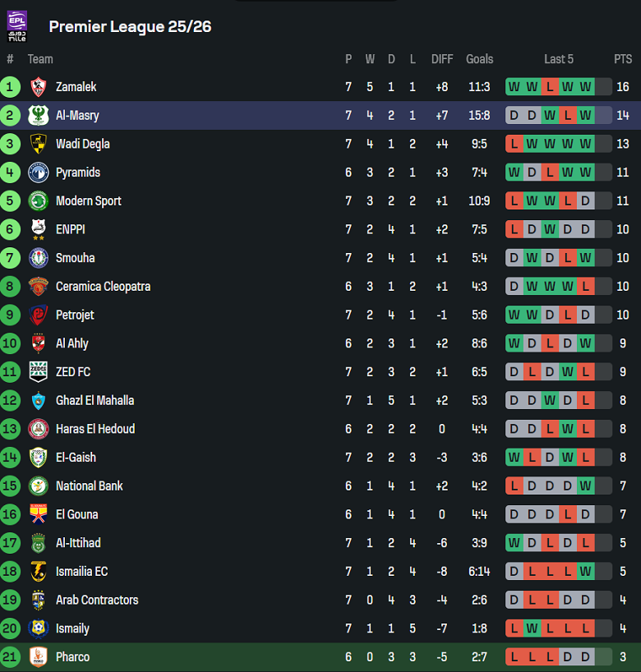
Task: Open the ENPPI team link
Action: tap(71, 229)
